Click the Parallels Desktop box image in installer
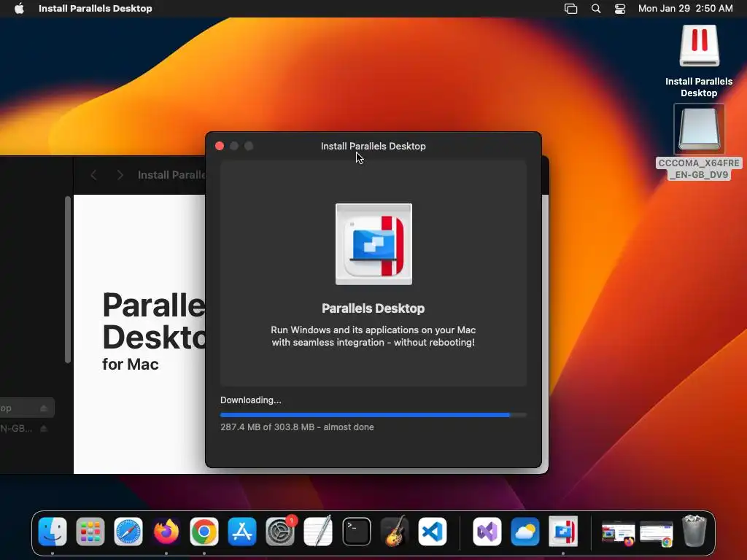747x560 pixels. pos(373,244)
